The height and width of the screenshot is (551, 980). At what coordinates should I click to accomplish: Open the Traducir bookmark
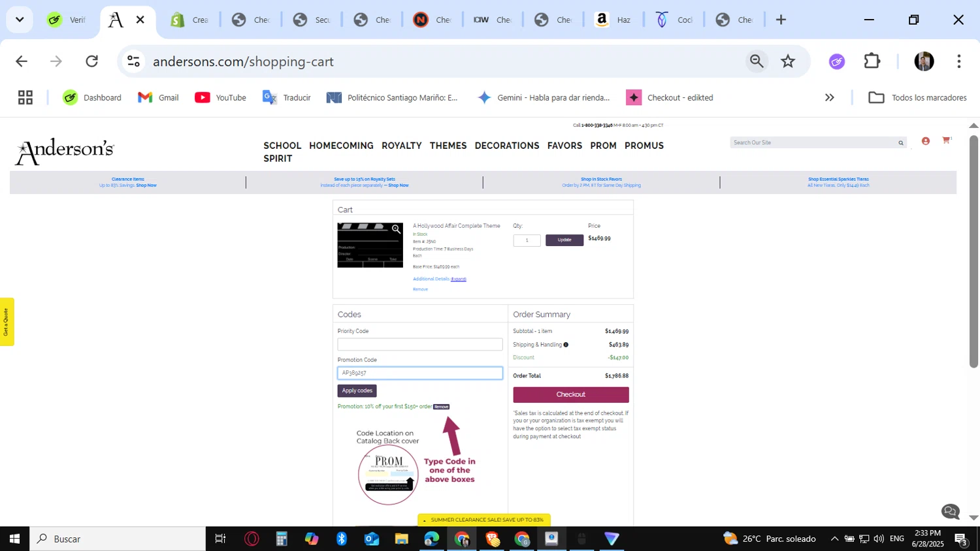pos(287,97)
